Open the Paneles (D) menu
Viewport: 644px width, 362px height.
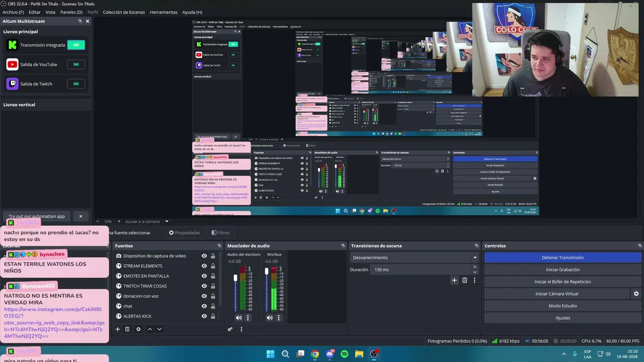[71, 12]
